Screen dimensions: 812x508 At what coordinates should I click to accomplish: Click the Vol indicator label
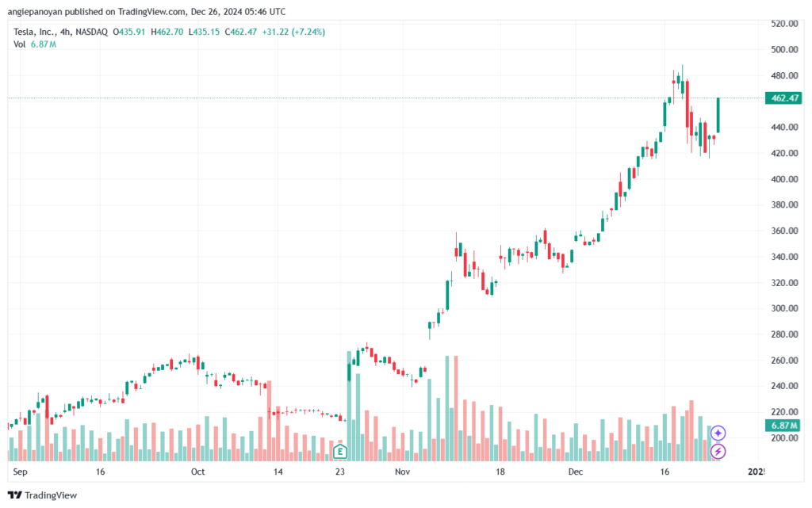pos(19,44)
